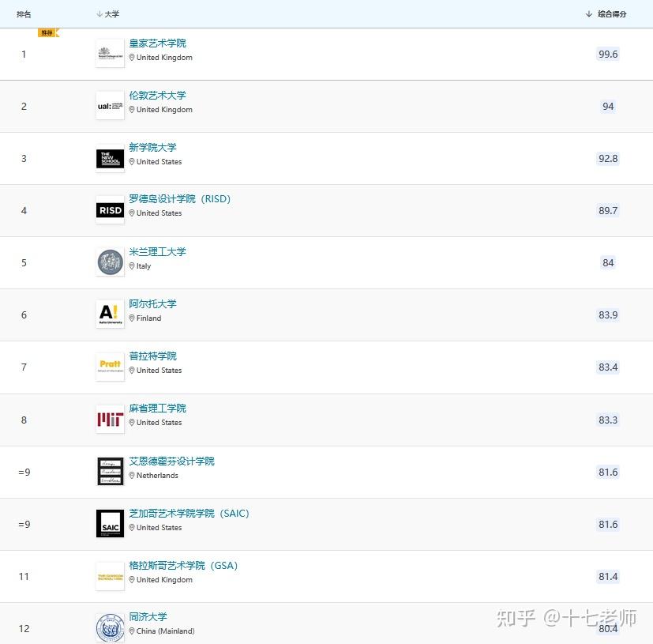Open the 艾恩德霍芬设计学院 link
The width and height of the screenshot is (653, 644).
point(172,461)
